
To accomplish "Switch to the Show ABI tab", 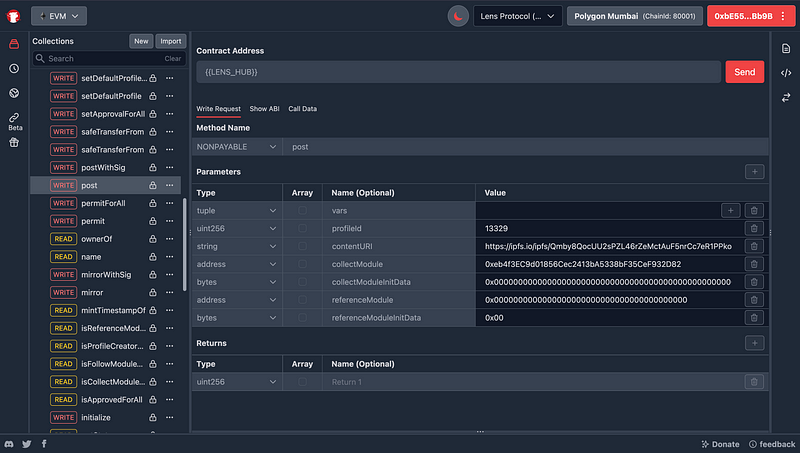I will (264, 108).
